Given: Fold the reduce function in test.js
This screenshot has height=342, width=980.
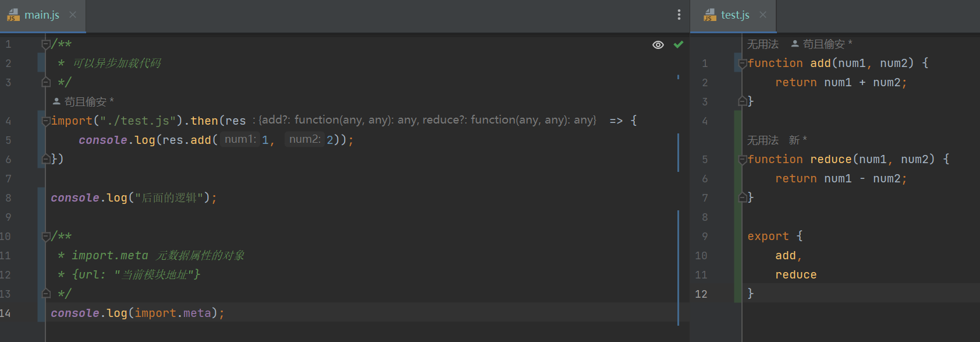Looking at the screenshot, I should pos(742,160).
